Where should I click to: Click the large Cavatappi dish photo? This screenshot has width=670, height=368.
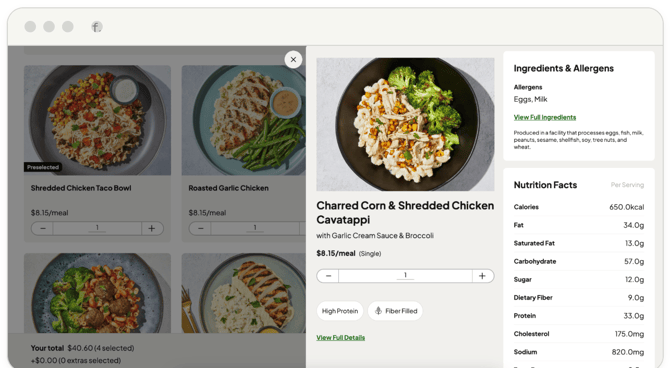[x=405, y=124]
